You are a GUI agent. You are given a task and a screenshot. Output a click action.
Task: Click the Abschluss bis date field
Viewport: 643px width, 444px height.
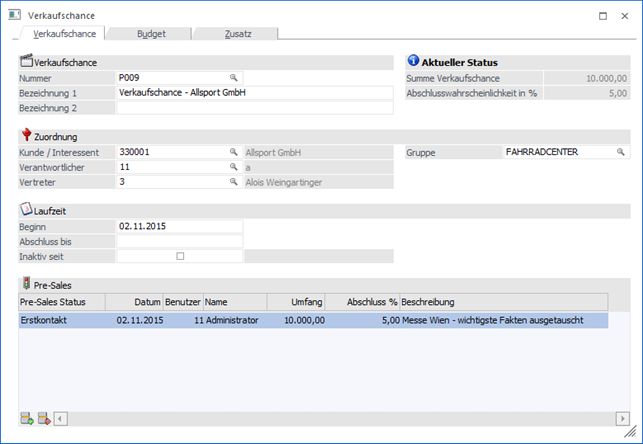pos(179,241)
